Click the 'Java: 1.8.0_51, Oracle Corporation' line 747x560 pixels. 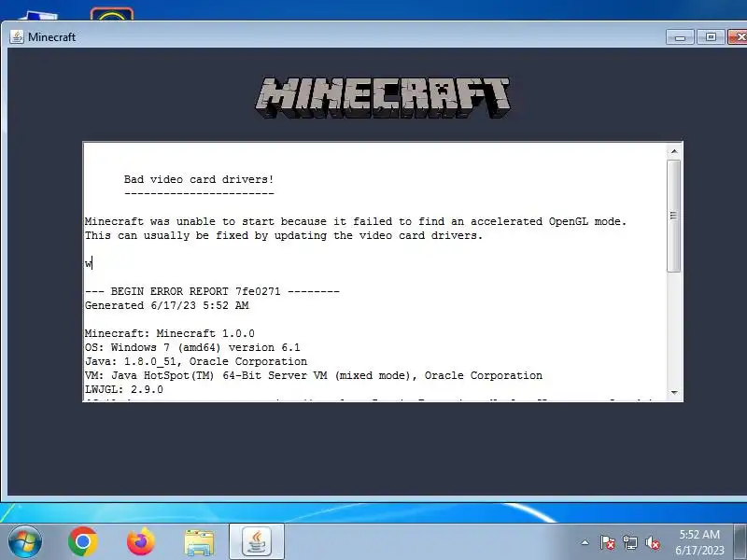click(196, 361)
